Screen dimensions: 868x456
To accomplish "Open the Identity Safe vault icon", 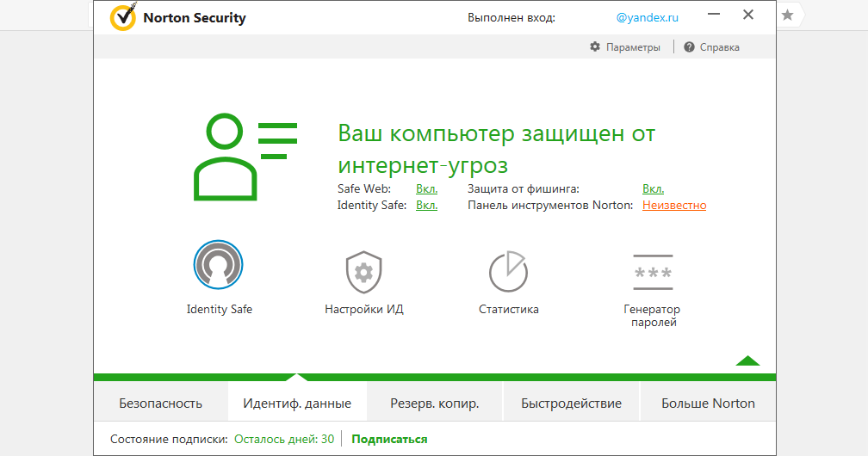I will click(218, 264).
